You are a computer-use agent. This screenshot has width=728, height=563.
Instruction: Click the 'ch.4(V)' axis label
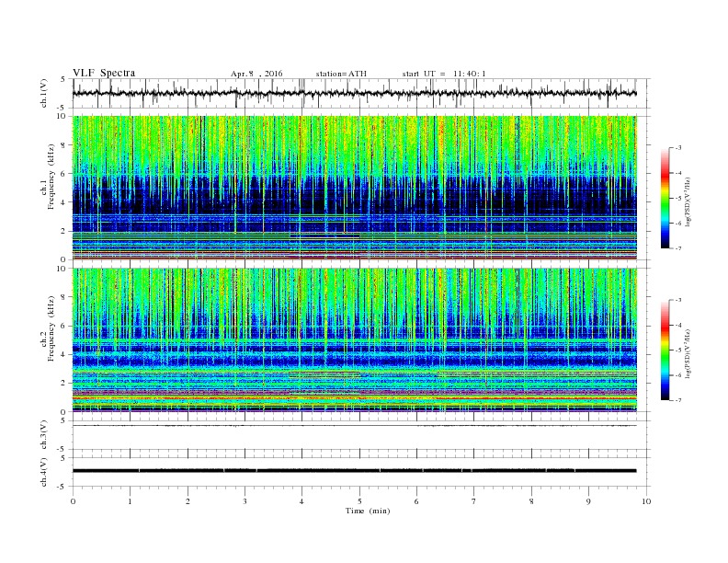tap(44, 472)
